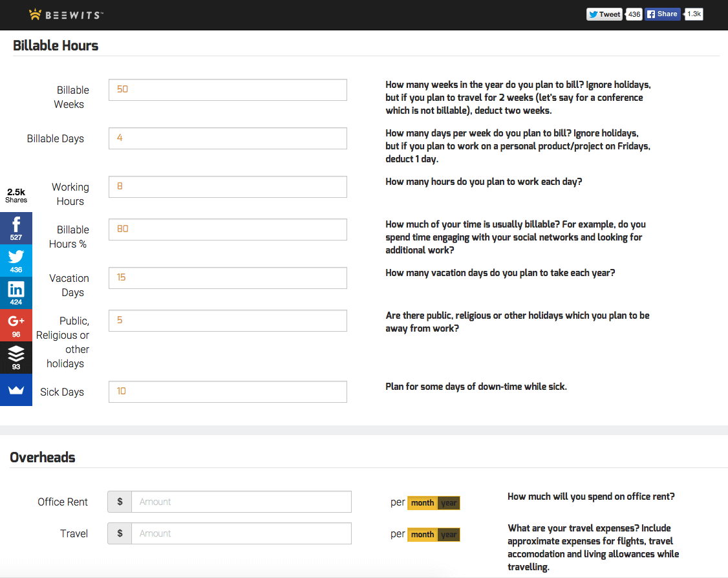Focus the Billable Hours % input field
Viewport: 728px width, 578px height.
pos(228,230)
